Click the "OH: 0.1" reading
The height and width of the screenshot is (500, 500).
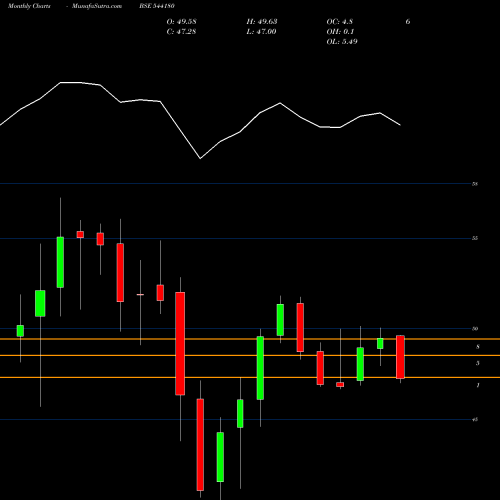[340, 32]
